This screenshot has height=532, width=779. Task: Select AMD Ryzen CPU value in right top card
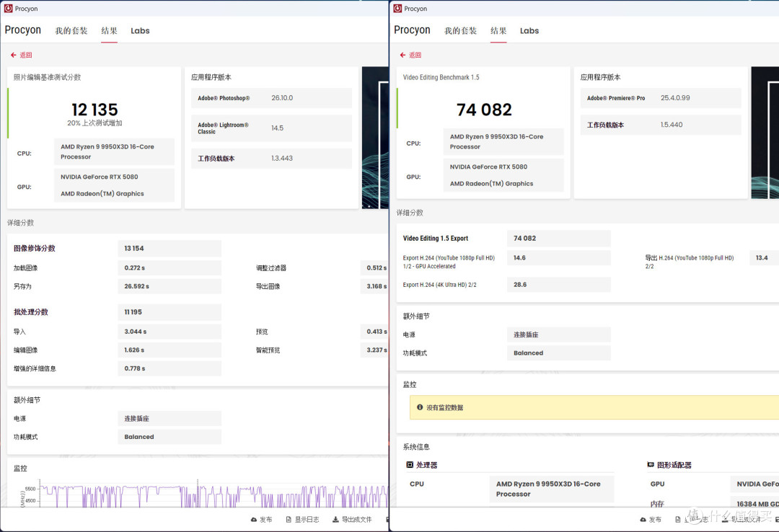[x=503, y=141]
